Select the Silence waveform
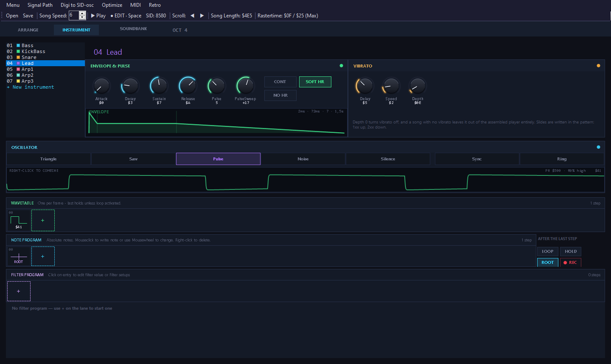This screenshot has width=611, height=364. pos(388,159)
